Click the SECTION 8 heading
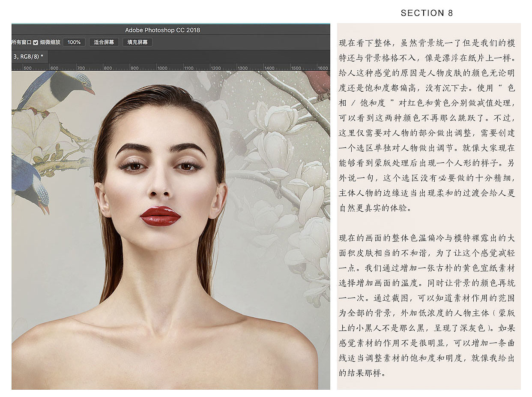The image size is (532, 397). coord(427,13)
